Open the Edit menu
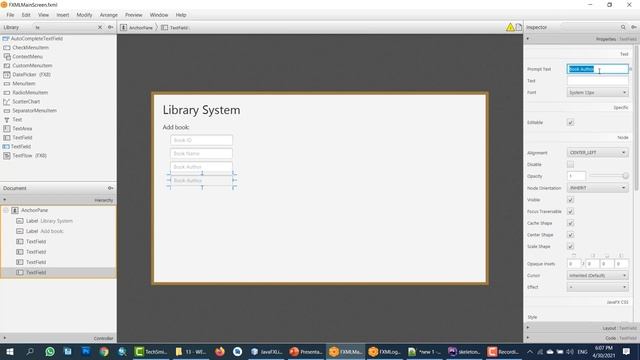 tap(26, 15)
